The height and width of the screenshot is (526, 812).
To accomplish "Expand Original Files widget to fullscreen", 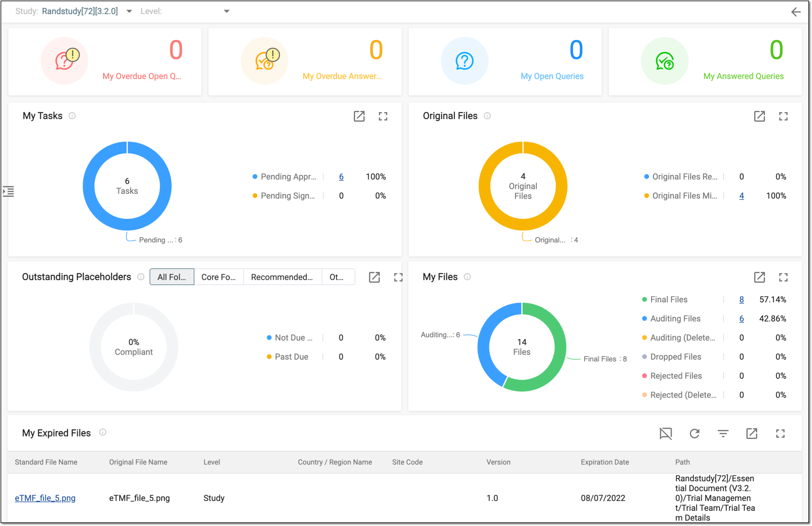I will [x=783, y=116].
